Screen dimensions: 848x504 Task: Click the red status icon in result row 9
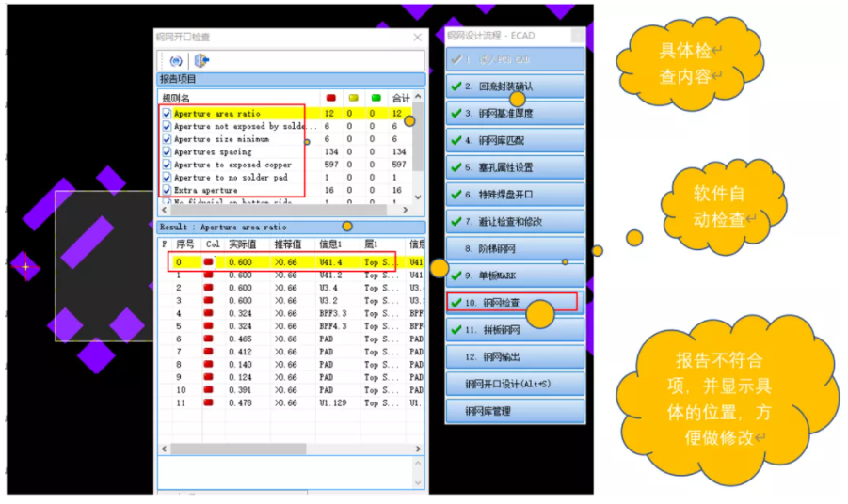click(208, 377)
